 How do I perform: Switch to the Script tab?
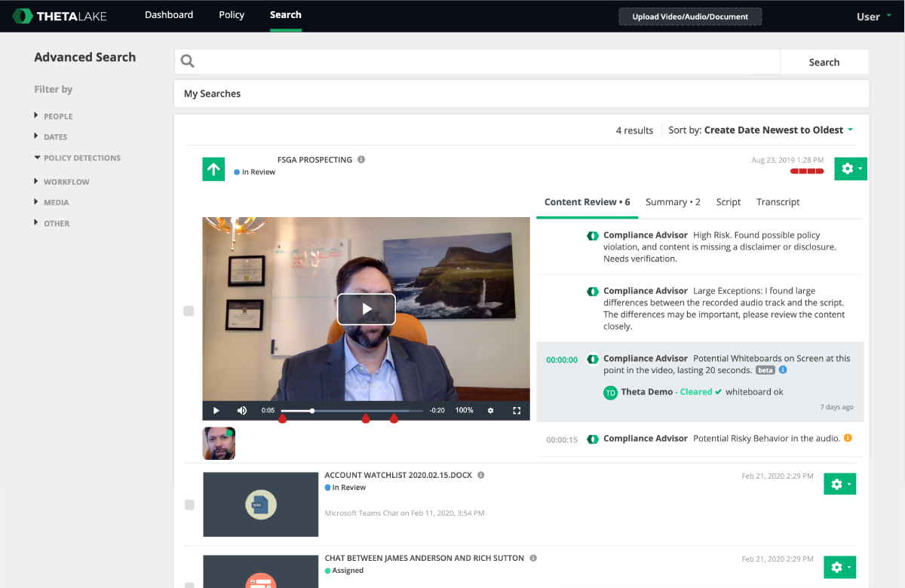[x=729, y=202]
